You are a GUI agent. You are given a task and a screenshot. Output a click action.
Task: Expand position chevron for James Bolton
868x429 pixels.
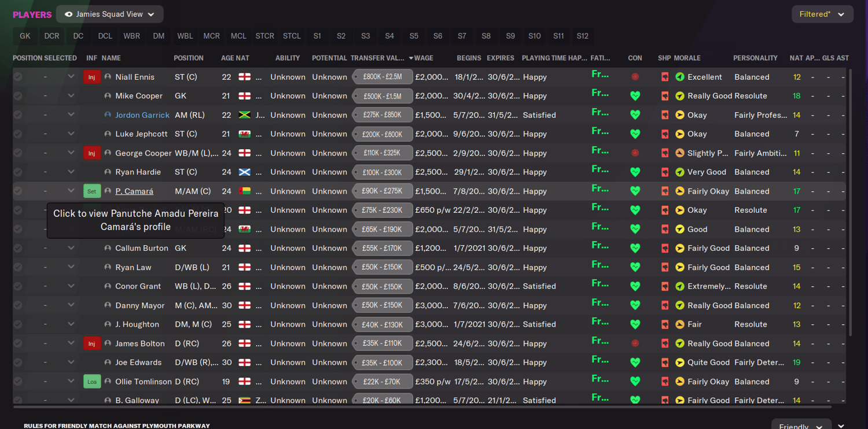coord(71,343)
